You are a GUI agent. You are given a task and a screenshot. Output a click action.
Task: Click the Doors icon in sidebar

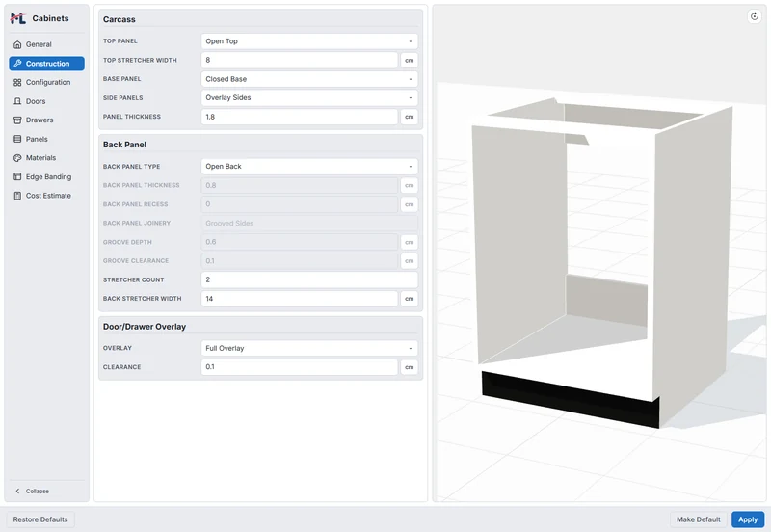pyautogui.click(x=17, y=101)
